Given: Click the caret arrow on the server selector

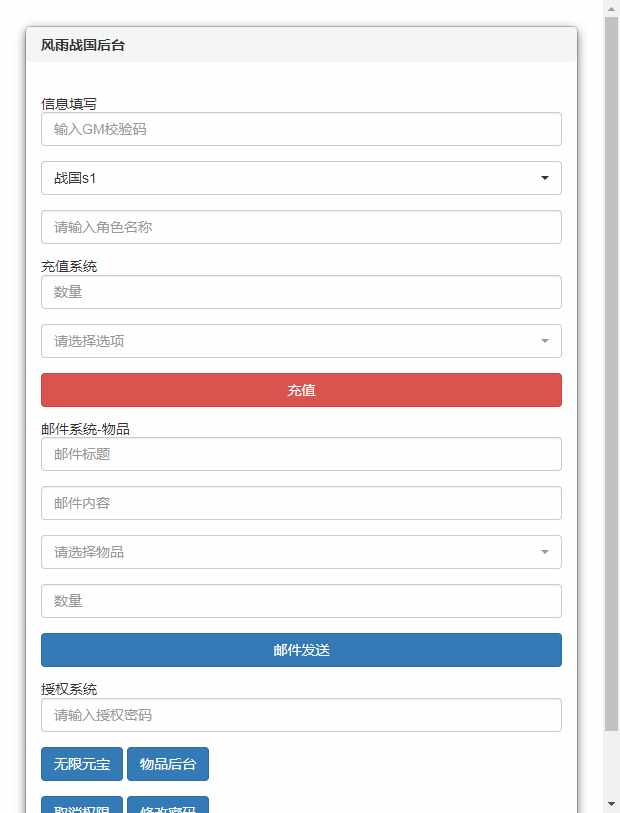Looking at the screenshot, I should coord(546,178).
